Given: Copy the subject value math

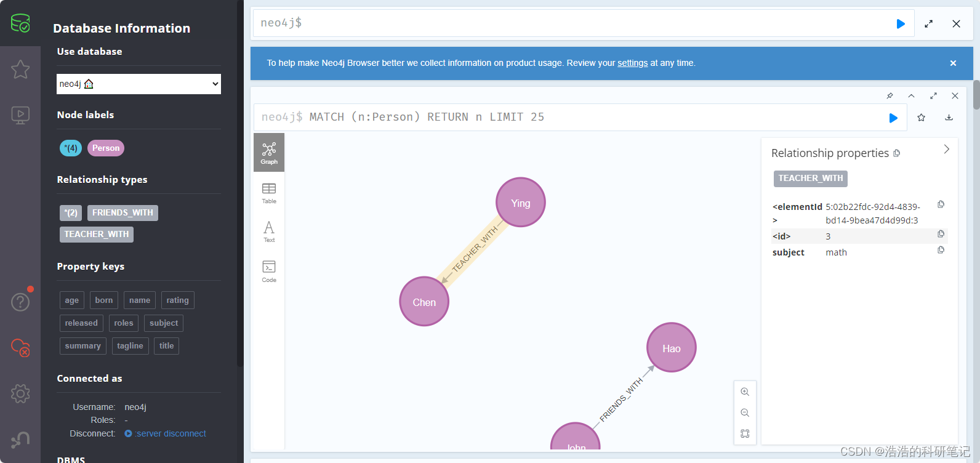Looking at the screenshot, I should (x=941, y=250).
